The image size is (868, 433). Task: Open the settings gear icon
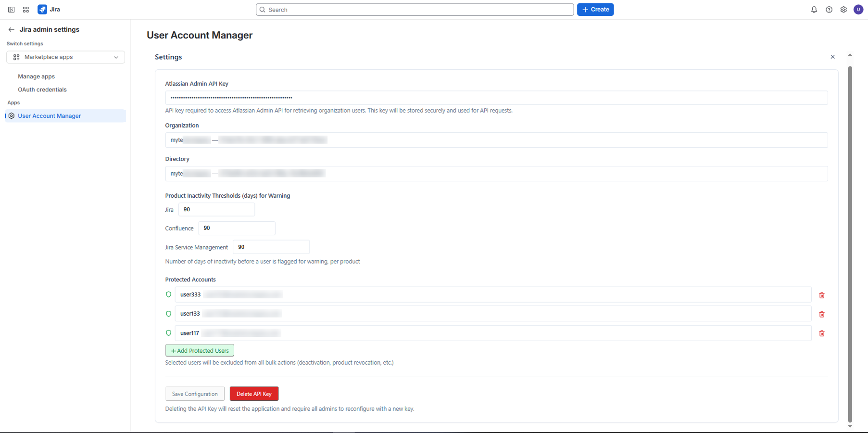point(843,10)
